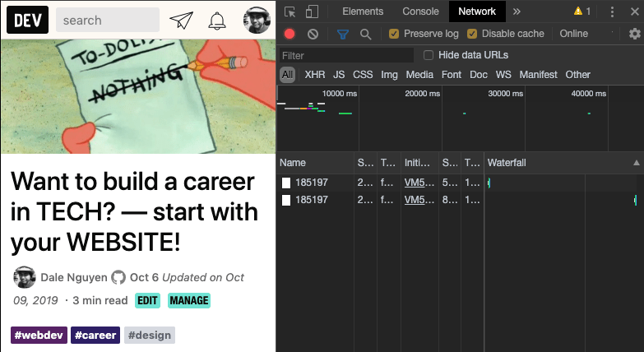Sort by the Initiator column header

(x=419, y=163)
